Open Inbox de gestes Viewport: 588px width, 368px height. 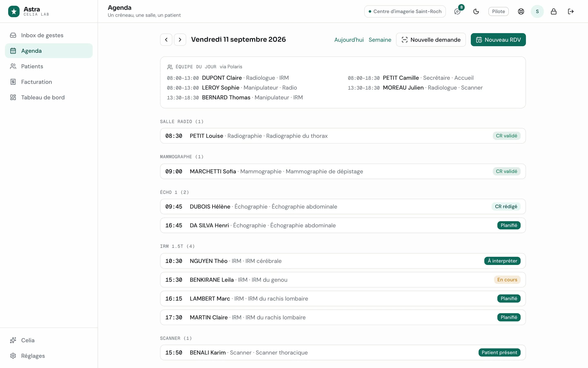pyautogui.click(x=49, y=35)
